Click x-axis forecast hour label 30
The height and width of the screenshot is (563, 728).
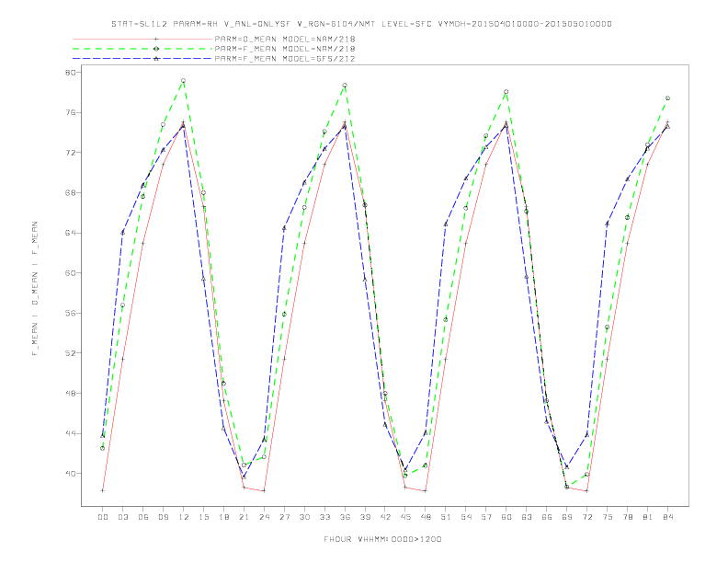point(304,517)
